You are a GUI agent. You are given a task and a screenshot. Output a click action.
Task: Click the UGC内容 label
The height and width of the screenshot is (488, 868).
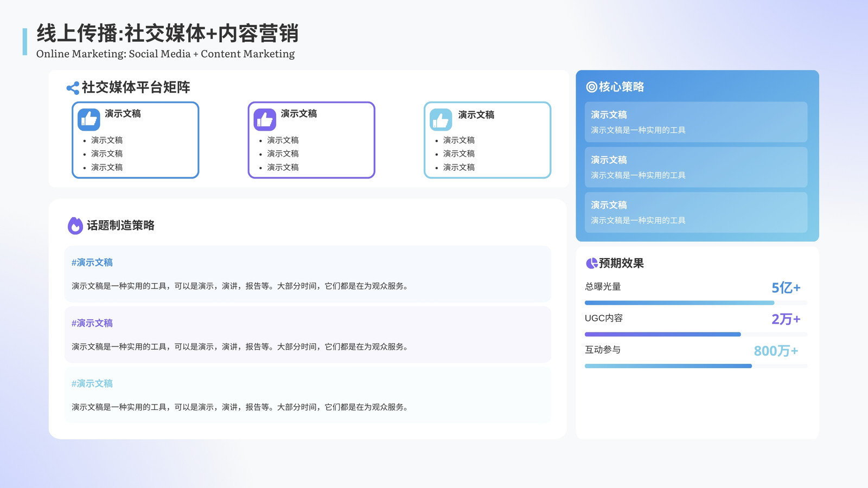coord(604,318)
